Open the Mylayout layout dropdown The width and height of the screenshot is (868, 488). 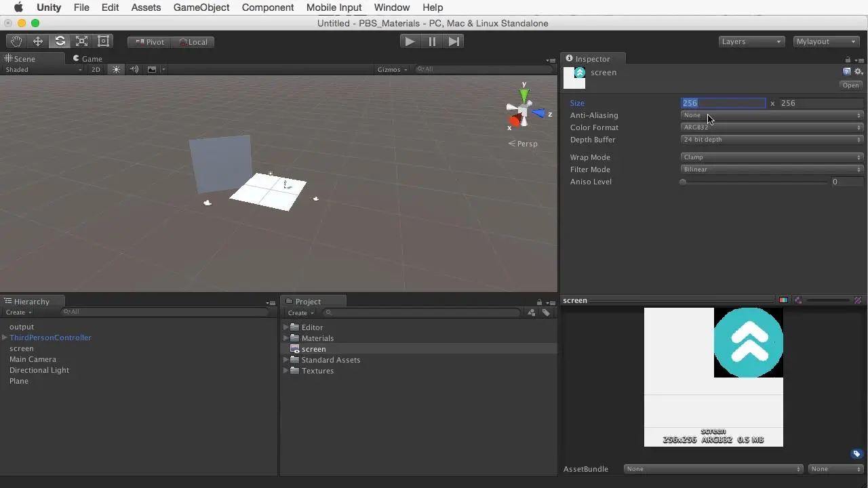(x=826, y=41)
